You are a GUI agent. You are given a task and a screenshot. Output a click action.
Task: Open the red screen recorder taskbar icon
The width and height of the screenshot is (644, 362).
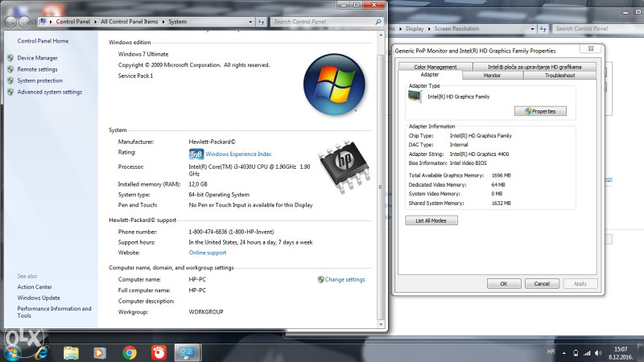click(x=159, y=353)
